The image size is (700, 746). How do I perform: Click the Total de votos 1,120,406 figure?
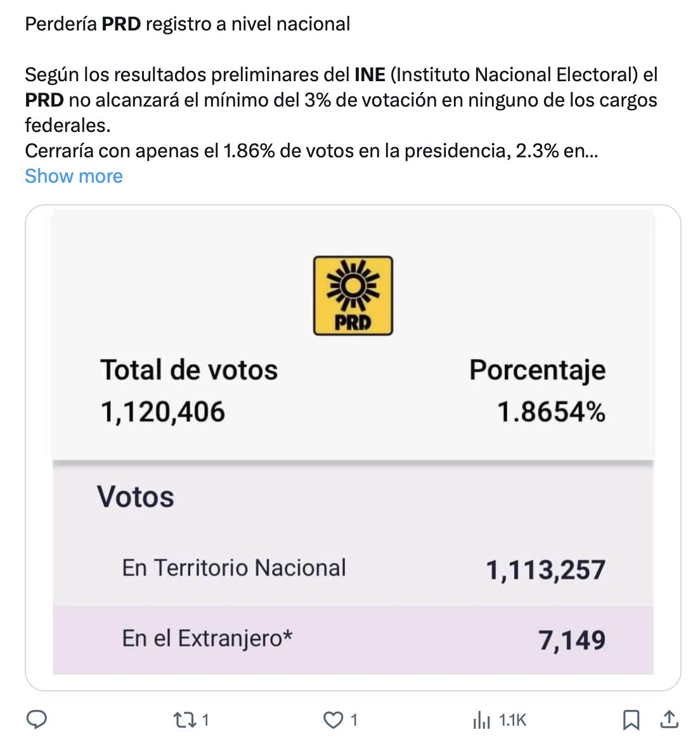(163, 412)
